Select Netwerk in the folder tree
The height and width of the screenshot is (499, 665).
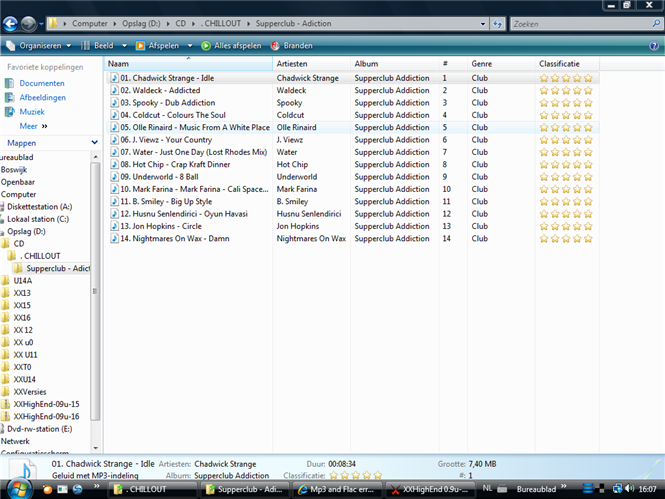[x=15, y=441]
